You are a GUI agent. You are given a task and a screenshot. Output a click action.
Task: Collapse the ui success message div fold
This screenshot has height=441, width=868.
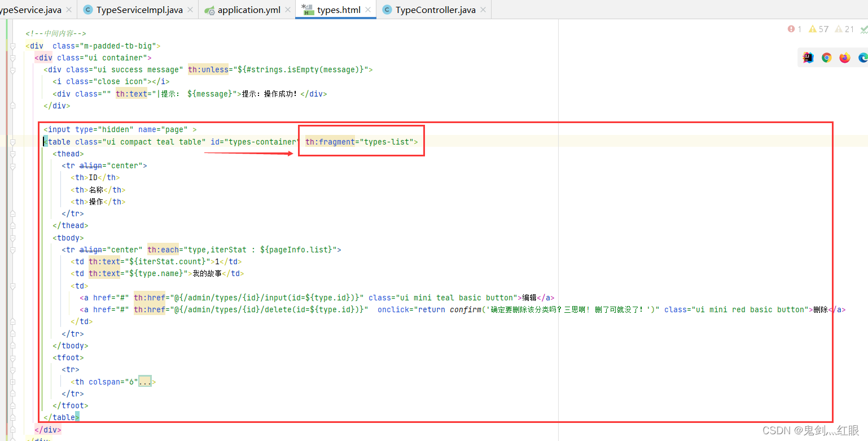(x=12, y=69)
